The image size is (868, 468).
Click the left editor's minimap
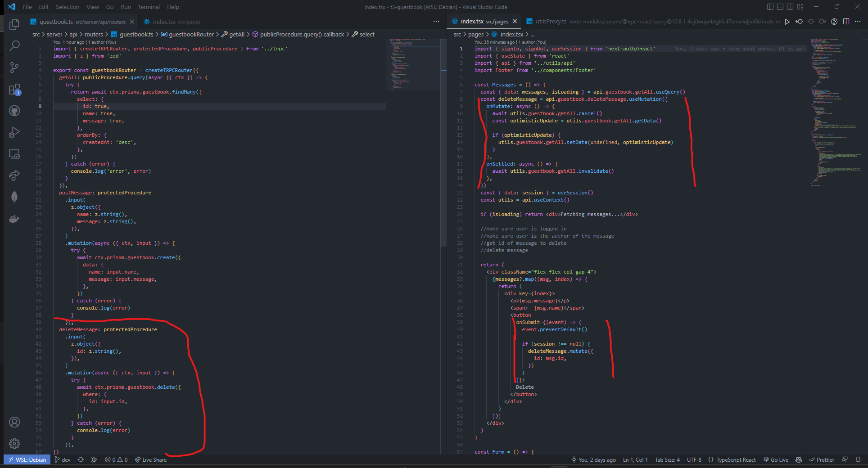(x=412, y=65)
